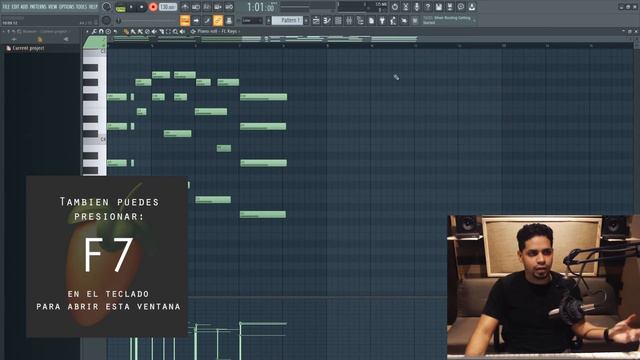640x360 pixels.
Task: Arm the red Record button
Action: coord(153,7)
